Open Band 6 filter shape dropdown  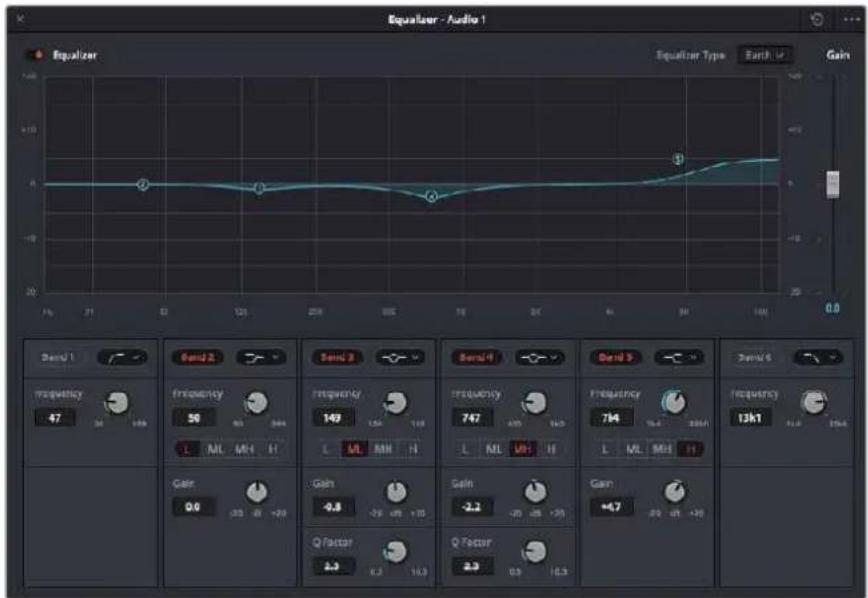coord(819,358)
